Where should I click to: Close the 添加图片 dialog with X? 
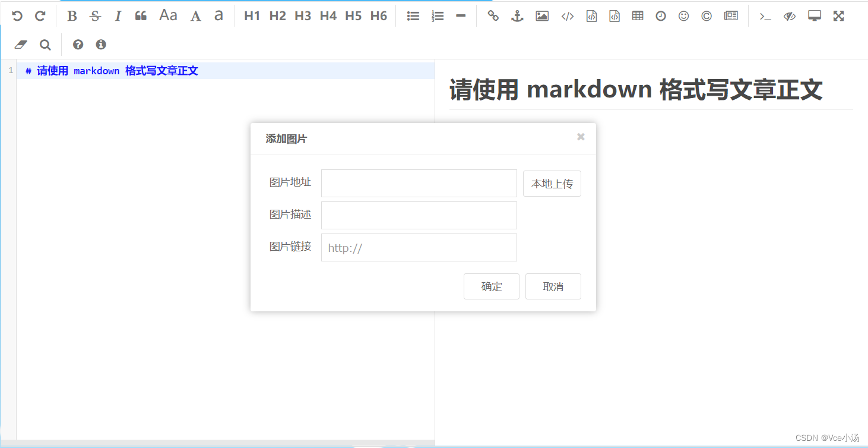[x=581, y=137]
